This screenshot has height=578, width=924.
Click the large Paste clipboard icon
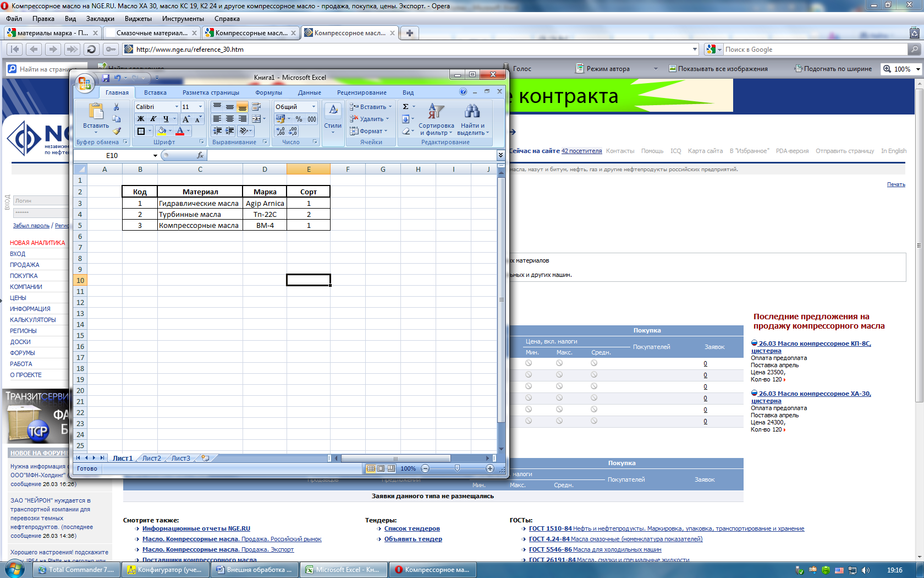(96, 112)
